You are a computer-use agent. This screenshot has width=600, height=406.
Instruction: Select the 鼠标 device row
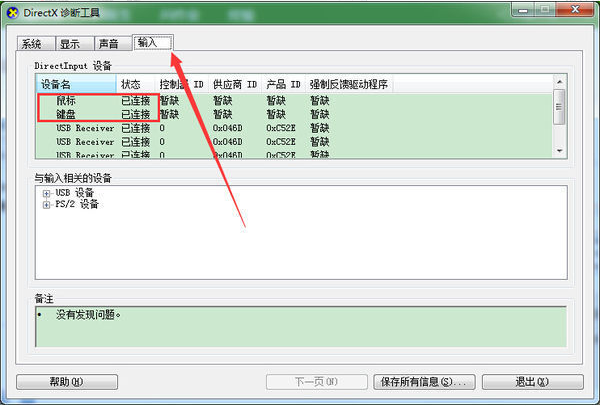65,101
